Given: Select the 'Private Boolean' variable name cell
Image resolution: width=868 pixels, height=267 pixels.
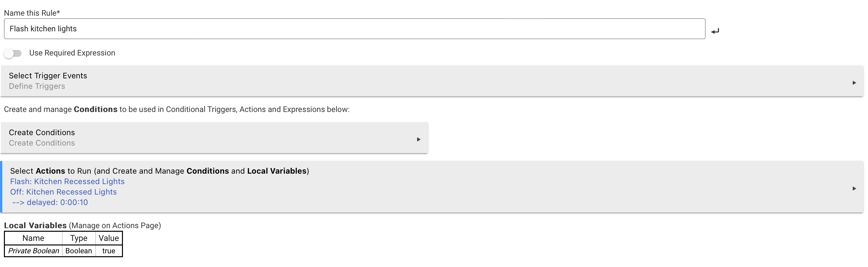Looking at the screenshot, I should pos(33,251).
